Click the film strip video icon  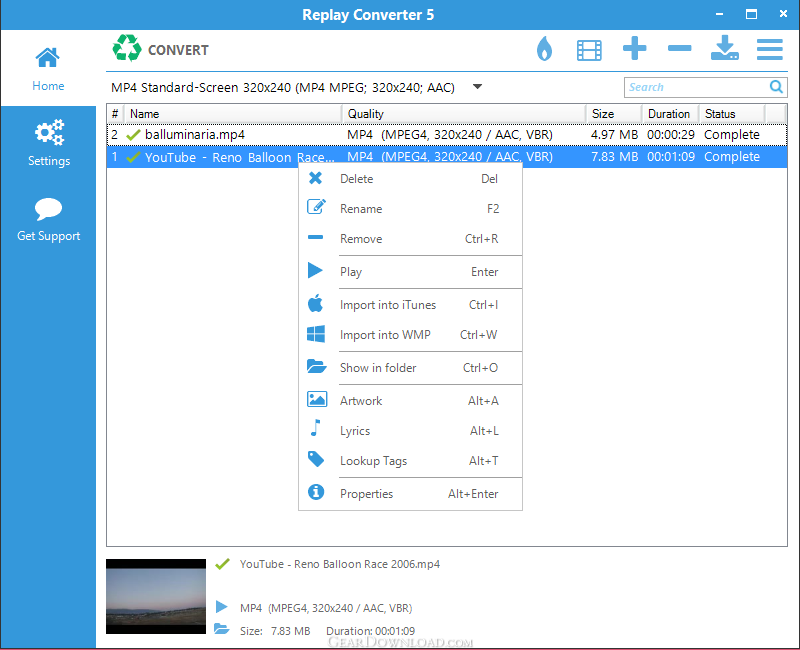pos(589,50)
